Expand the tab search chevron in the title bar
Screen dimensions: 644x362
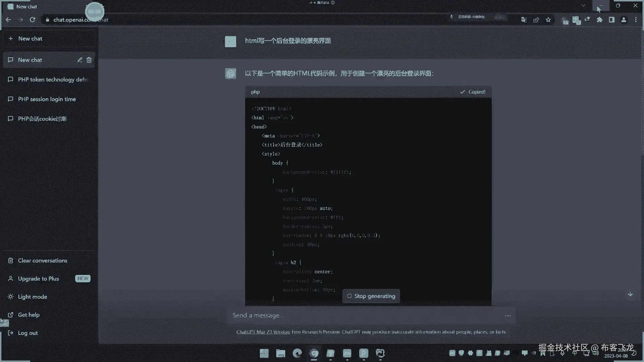point(583,6)
